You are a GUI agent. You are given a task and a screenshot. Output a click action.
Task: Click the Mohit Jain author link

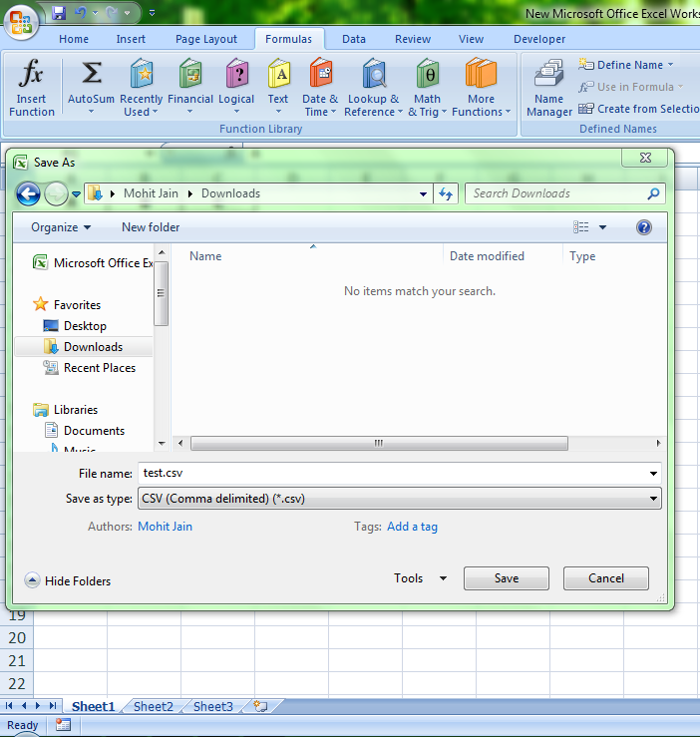165,527
